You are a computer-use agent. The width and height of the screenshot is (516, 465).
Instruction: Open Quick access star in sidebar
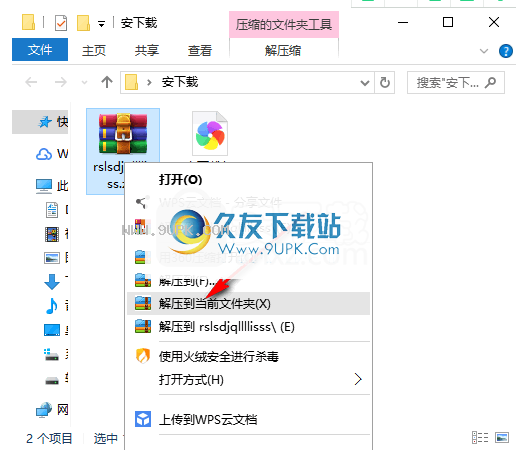point(45,122)
